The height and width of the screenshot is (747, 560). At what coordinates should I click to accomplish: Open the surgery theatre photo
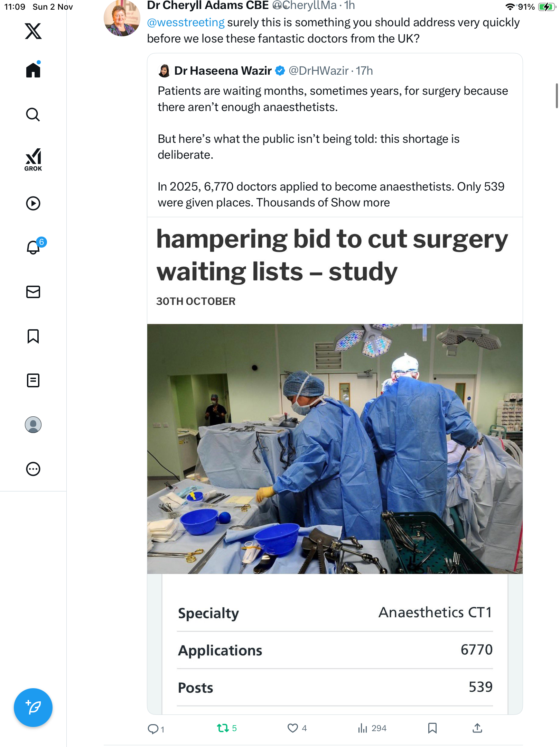(335, 449)
